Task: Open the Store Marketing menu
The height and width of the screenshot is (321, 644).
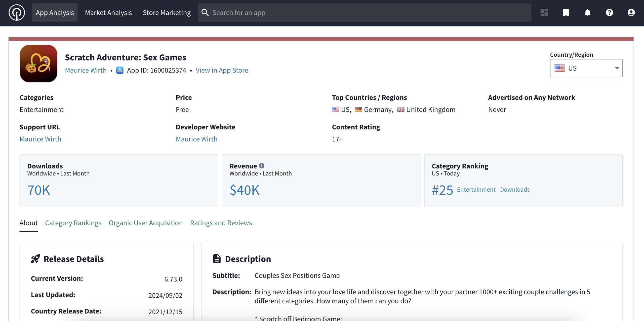Action: point(167,13)
